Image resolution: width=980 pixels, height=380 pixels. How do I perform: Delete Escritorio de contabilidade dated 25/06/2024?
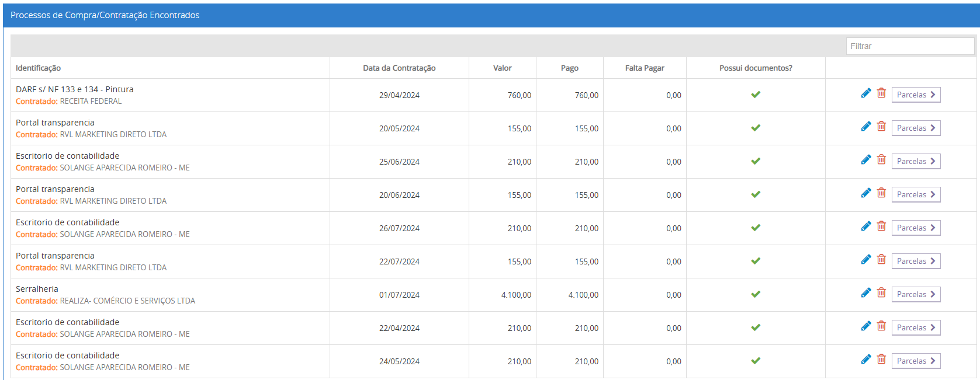click(x=881, y=160)
